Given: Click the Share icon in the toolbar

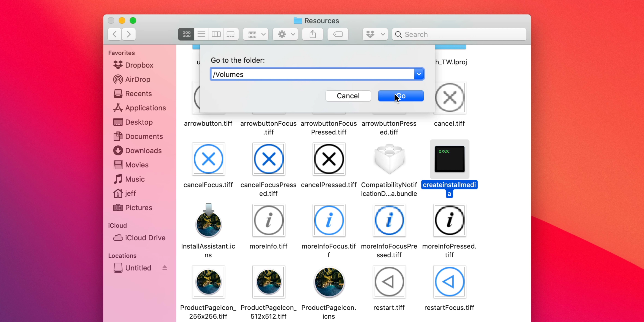Looking at the screenshot, I should coord(312,34).
